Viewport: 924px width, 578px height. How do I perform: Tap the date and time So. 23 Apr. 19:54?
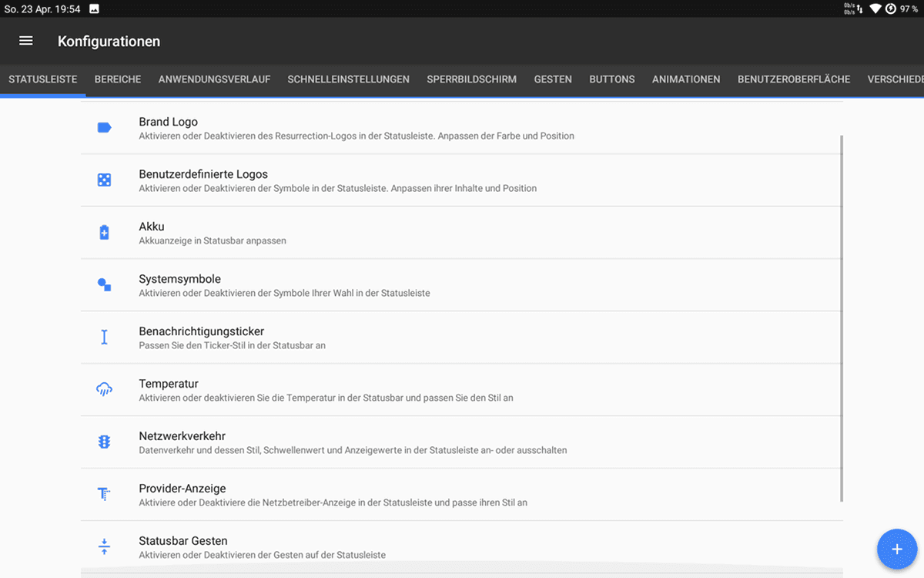tap(42, 9)
